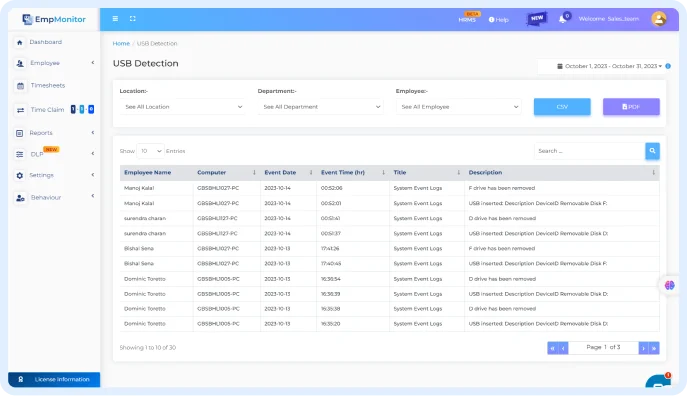Image resolution: width=687 pixels, height=396 pixels.
Task: Click surendra charan 00:51:41 row name
Action: tap(145, 219)
